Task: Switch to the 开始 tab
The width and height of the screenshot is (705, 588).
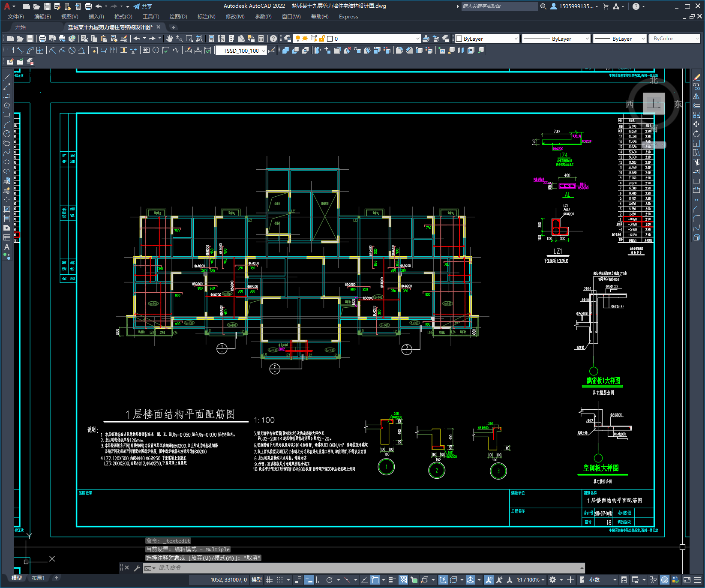Action: pos(21,27)
